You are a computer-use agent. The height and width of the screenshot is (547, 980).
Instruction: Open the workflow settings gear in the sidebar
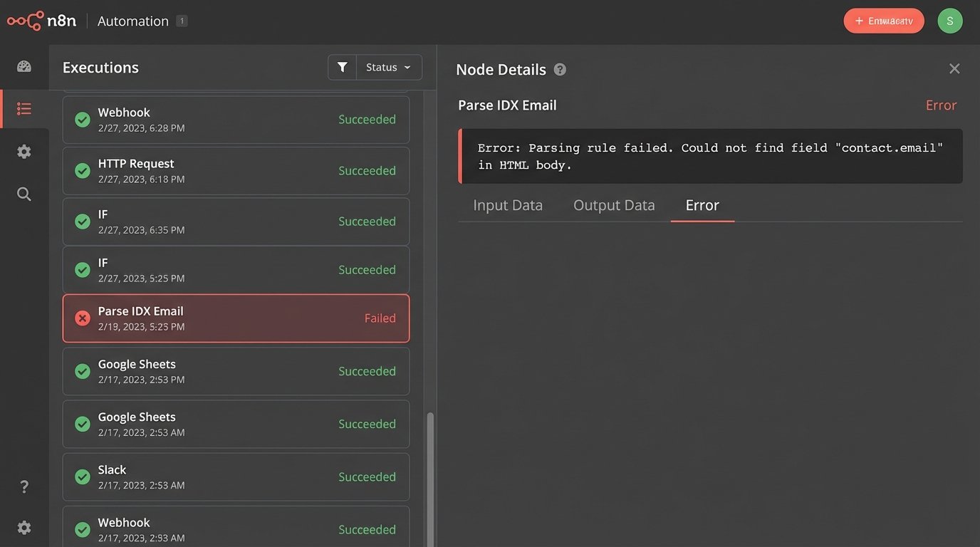[x=24, y=151]
